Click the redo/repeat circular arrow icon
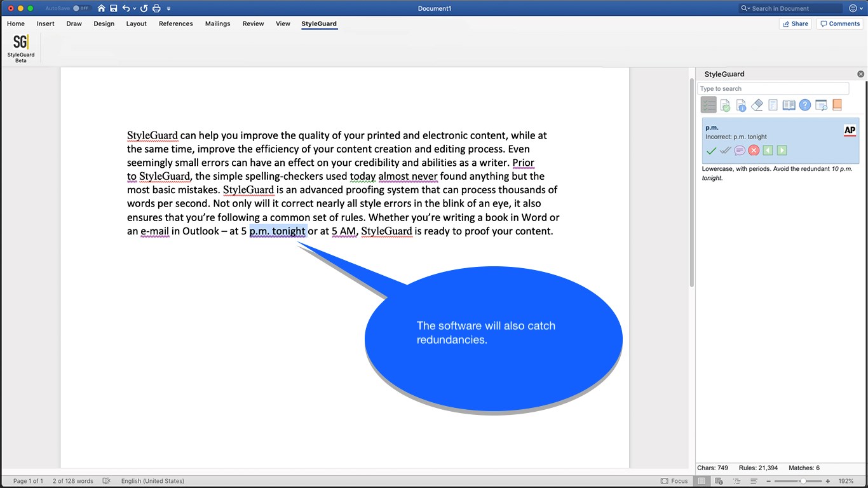 pyautogui.click(x=144, y=8)
